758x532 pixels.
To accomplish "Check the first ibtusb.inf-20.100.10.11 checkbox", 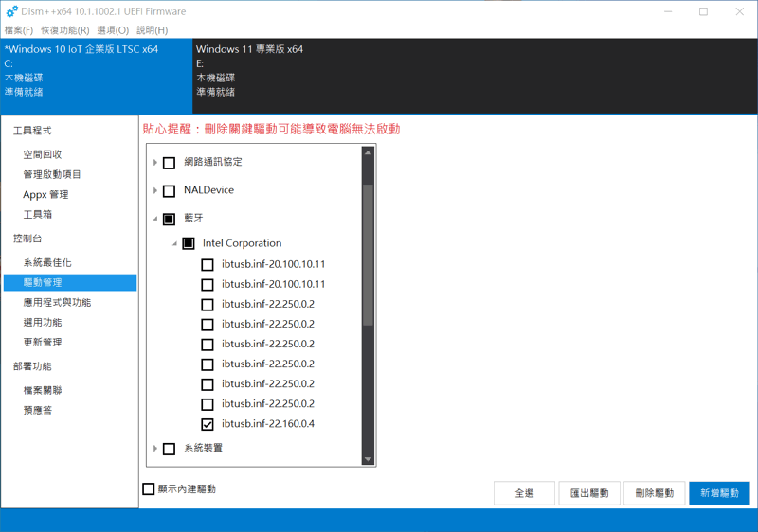I will pos(208,264).
